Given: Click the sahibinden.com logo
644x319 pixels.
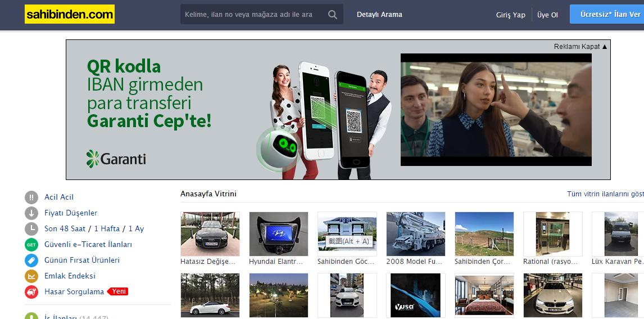Looking at the screenshot, I should pyautogui.click(x=70, y=15).
